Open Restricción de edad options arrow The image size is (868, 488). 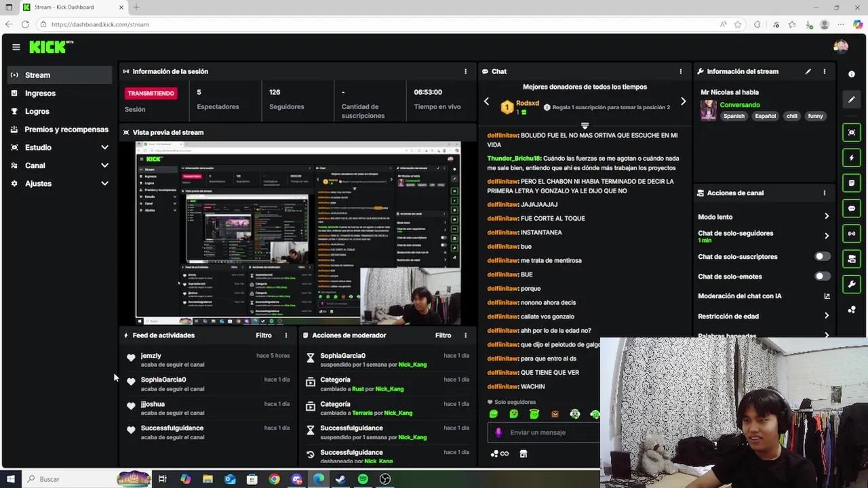[x=827, y=316]
